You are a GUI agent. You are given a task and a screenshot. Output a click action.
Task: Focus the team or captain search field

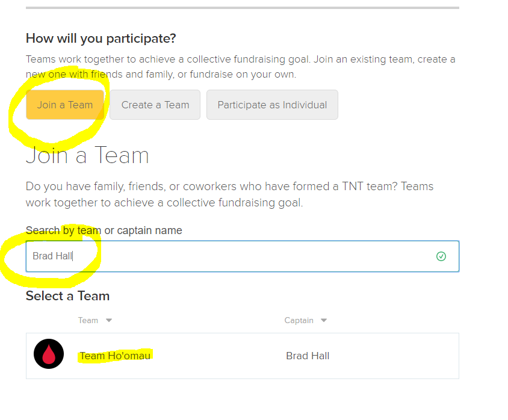coord(243,256)
